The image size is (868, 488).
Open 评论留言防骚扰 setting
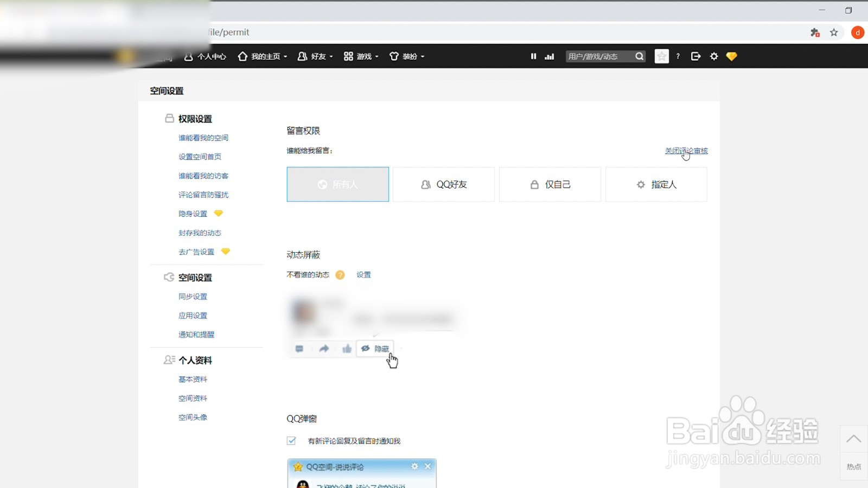tap(203, 195)
